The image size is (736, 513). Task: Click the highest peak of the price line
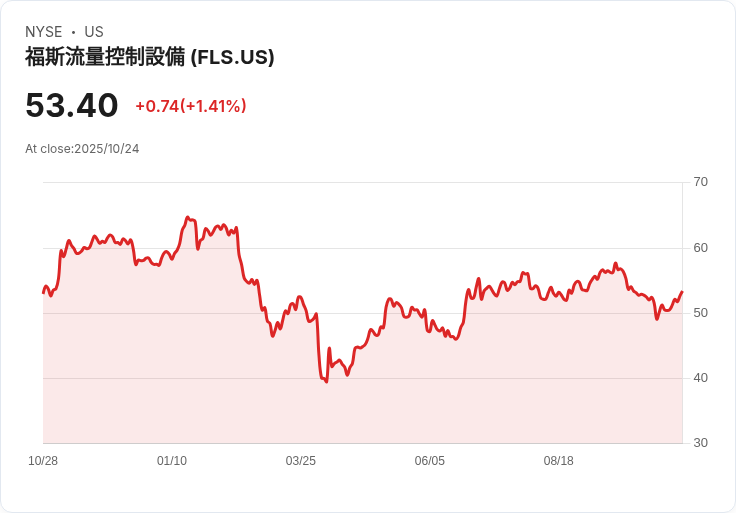[187, 217]
